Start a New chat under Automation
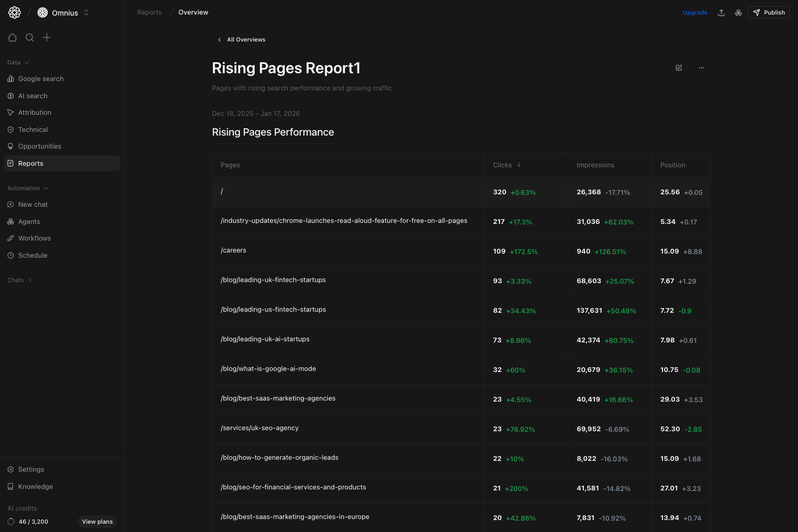The height and width of the screenshot is (532, 798). pyautogui.click(x=33, y=204)
